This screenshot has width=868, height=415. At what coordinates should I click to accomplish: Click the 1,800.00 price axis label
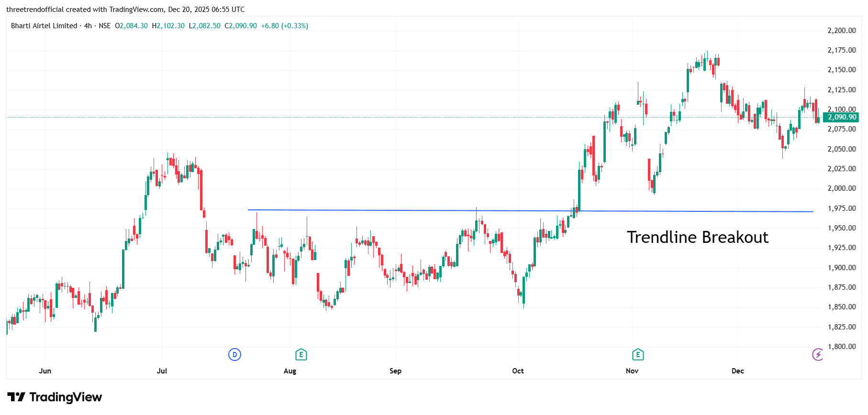[842, 347]
